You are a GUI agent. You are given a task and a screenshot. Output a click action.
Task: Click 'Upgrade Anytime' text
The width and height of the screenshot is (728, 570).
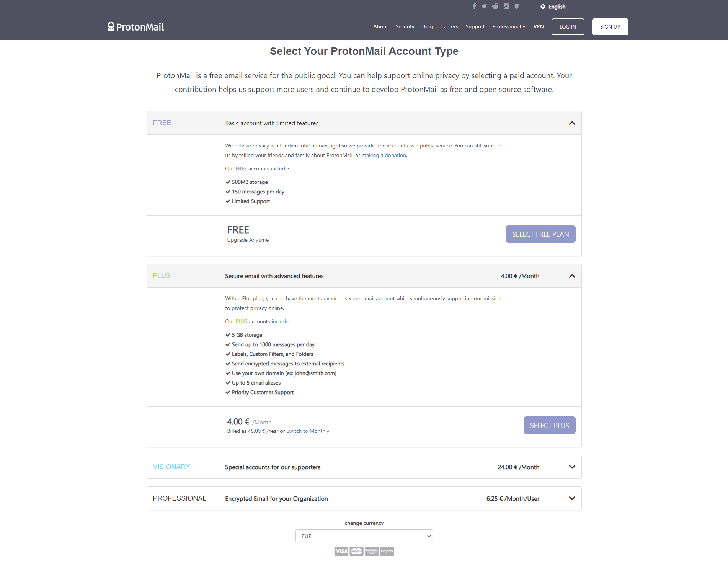(248, 240)
